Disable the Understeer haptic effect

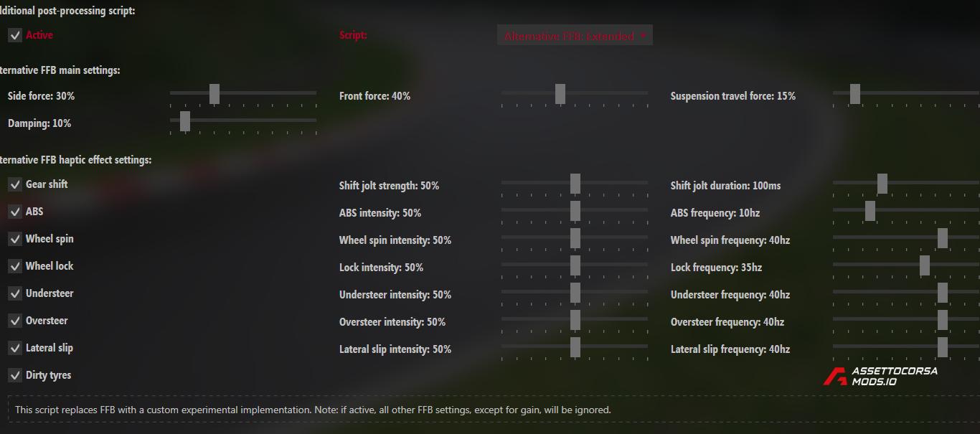point(15,293)
